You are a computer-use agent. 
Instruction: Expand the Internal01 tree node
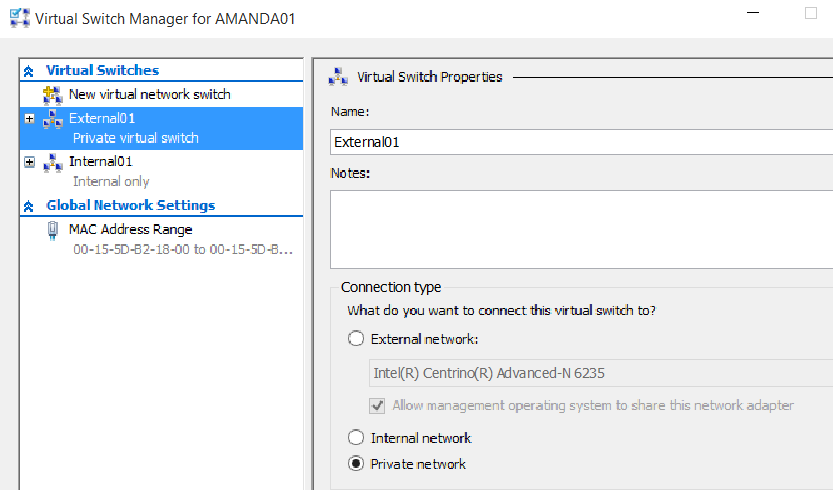point(29,162)
